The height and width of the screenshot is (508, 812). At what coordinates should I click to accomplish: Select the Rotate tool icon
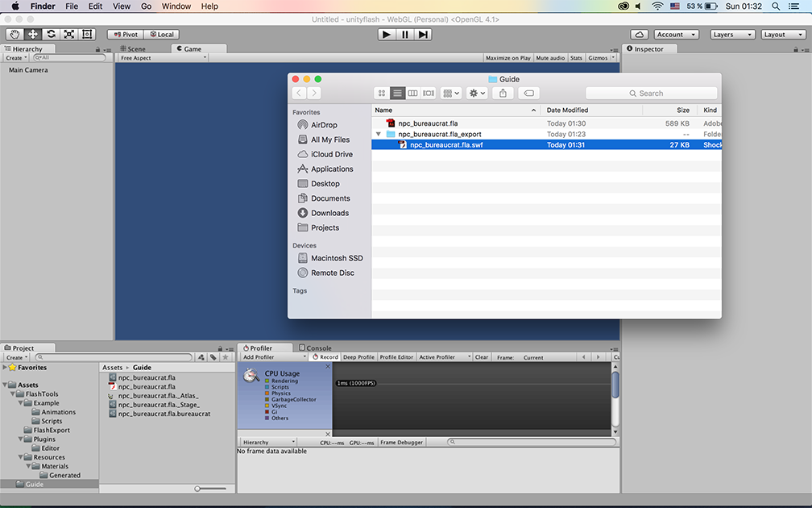[51, 35]
